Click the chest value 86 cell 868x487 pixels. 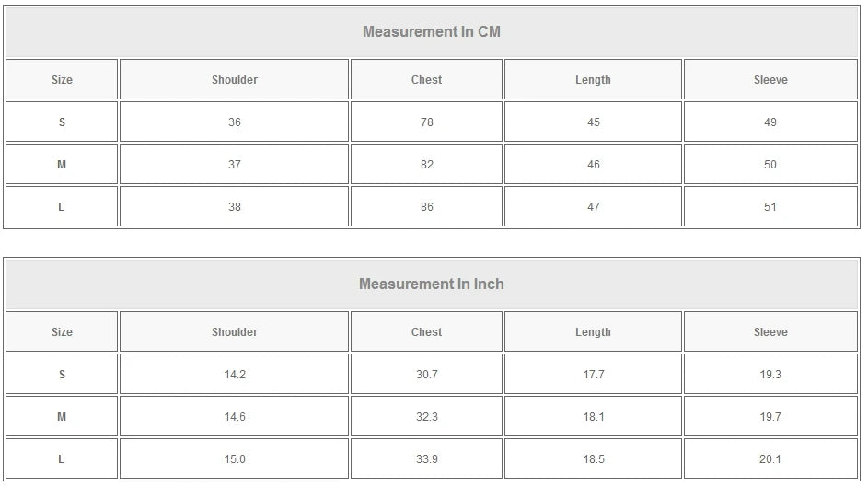click(426, 207)
